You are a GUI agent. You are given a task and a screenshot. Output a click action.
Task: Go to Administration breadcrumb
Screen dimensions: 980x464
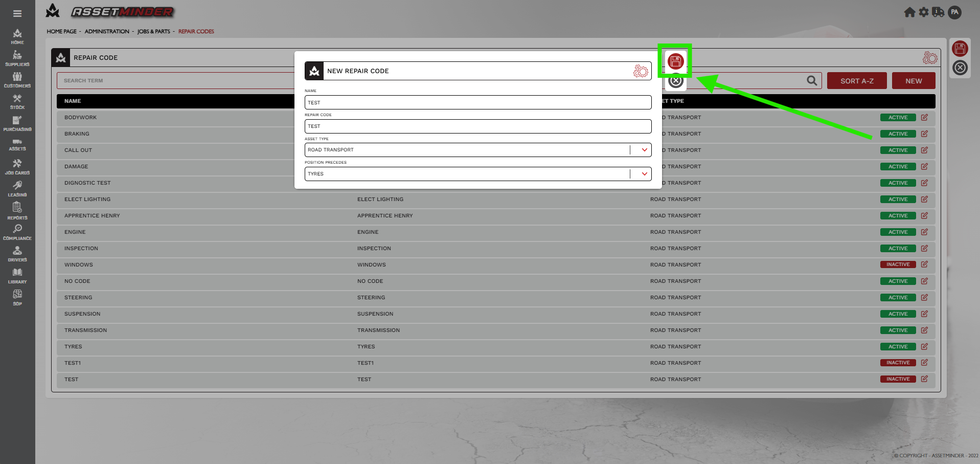[x=107, y=32]
